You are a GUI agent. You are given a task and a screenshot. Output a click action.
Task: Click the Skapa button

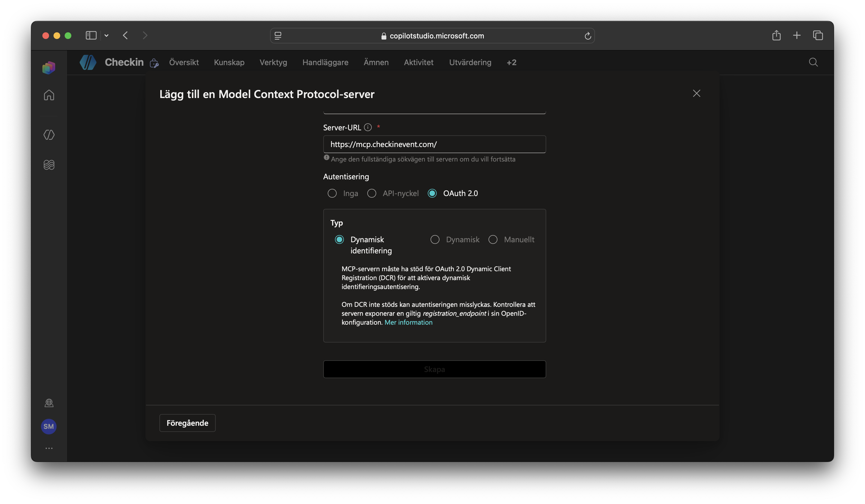(434, 369)
